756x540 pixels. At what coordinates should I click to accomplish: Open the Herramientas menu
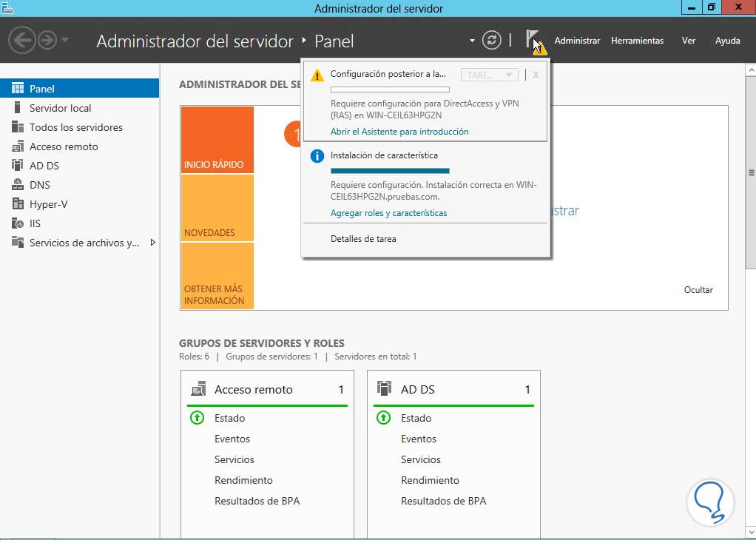[x=637, y=41]
